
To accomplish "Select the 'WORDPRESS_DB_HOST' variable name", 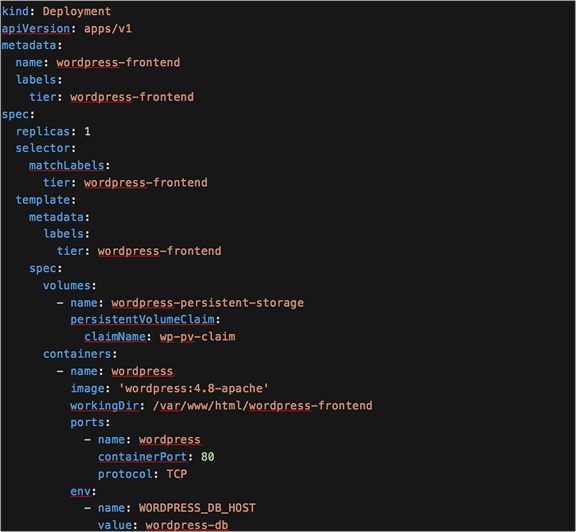I will (197, 508).
